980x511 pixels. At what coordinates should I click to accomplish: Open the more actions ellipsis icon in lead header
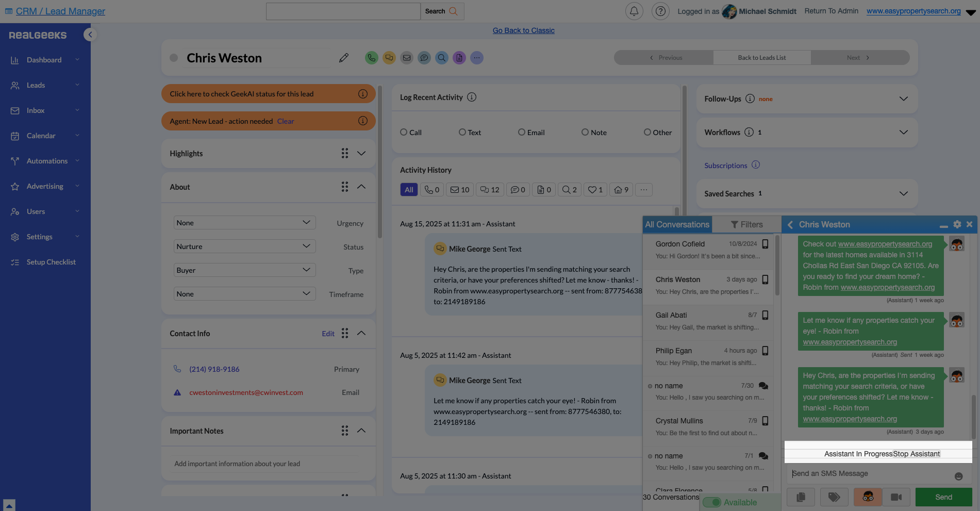point(477,58)
